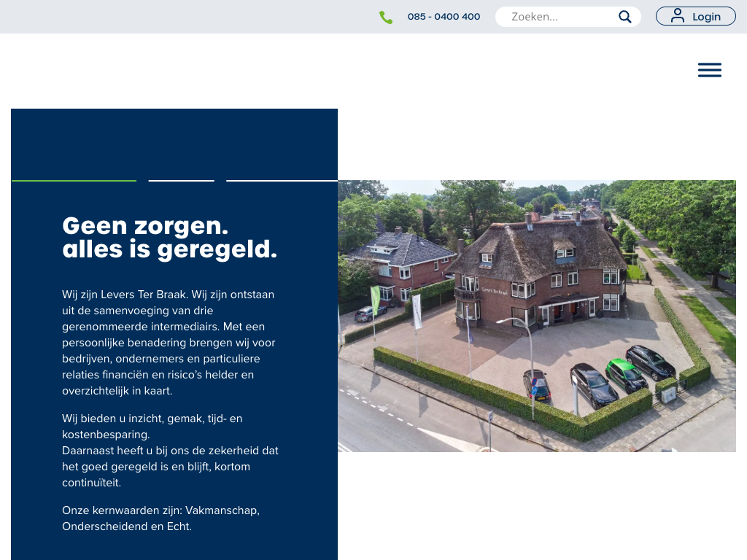The height and width of the screenshot is (560, 747).
Task: Click the paragraph starting 'Wij bieden u inzicht'
Action: pos(169,451)
